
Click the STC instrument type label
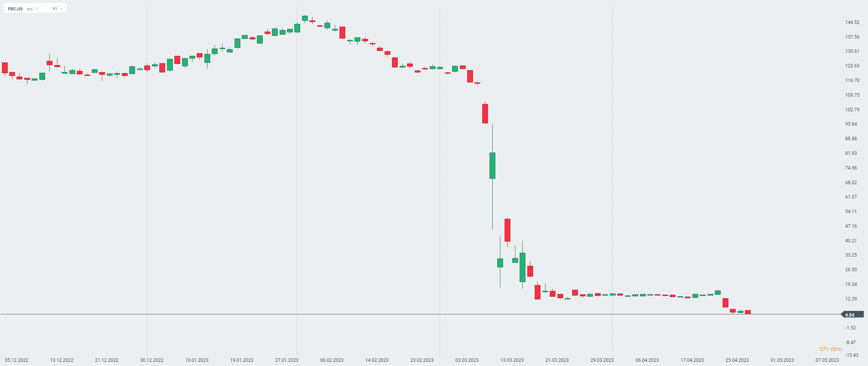pyautogui.click(x=30, y=9)
